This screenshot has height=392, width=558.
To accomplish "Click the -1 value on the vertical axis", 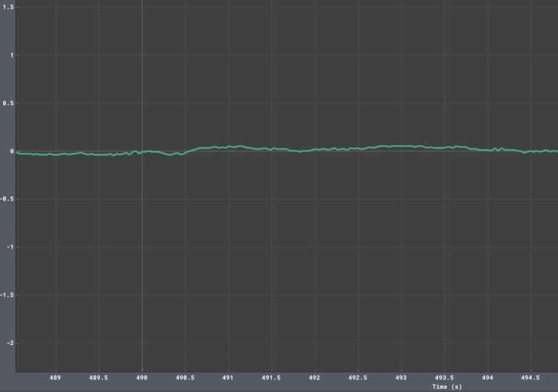I will [x=10, y=247].
